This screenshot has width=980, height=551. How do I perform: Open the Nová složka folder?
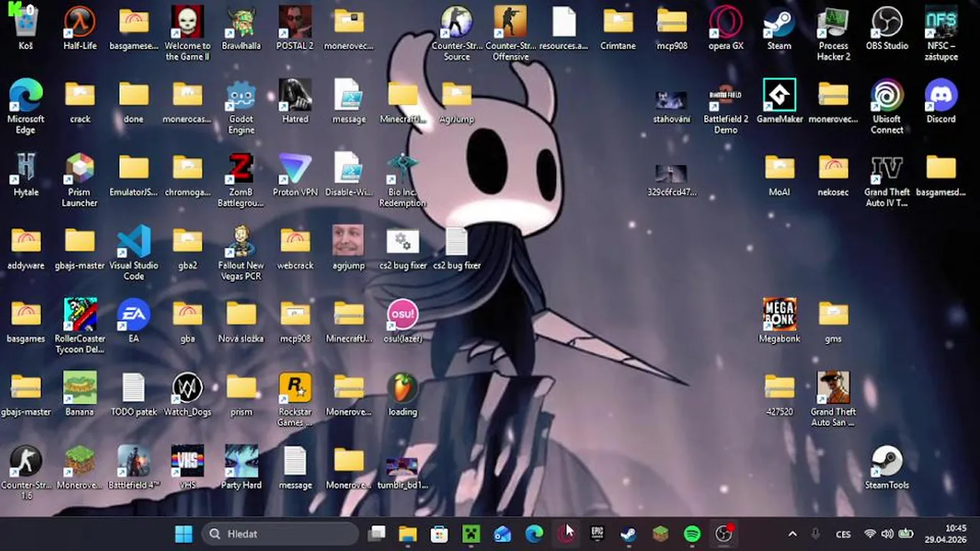[x=241, y=321]
